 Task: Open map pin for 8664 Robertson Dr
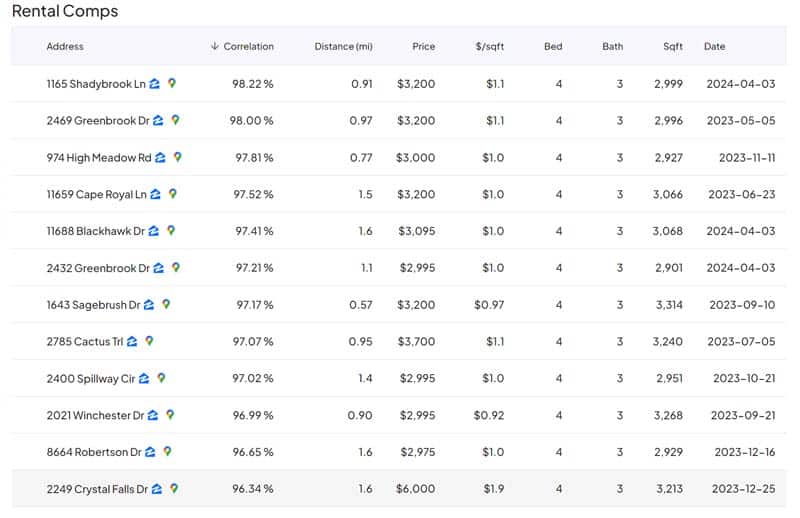[x=167, y=452]
